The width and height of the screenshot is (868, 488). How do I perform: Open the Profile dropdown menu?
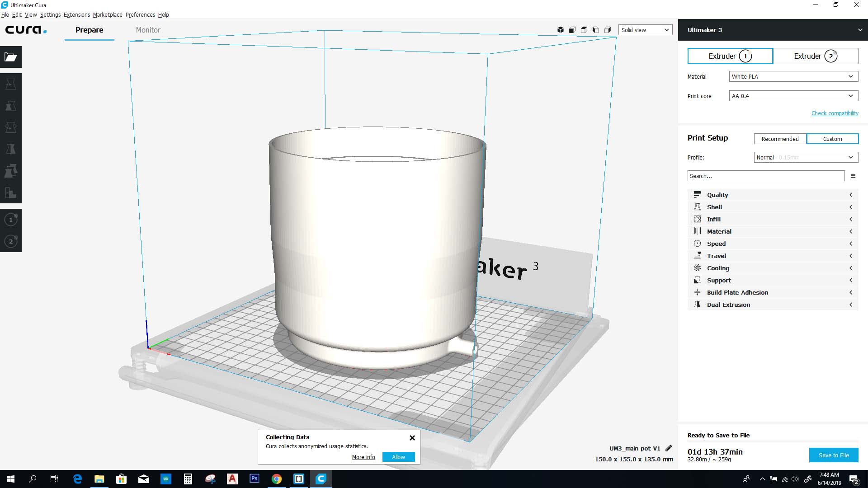(x=805, y=157)
